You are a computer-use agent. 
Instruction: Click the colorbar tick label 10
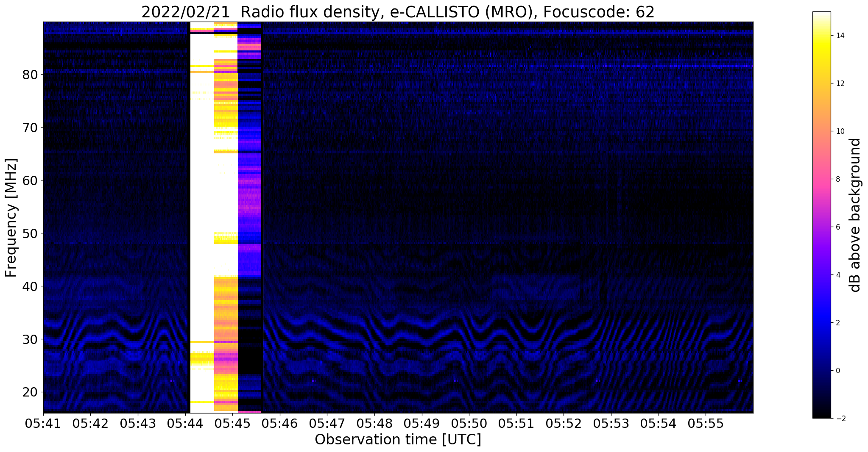coord(839,131)
